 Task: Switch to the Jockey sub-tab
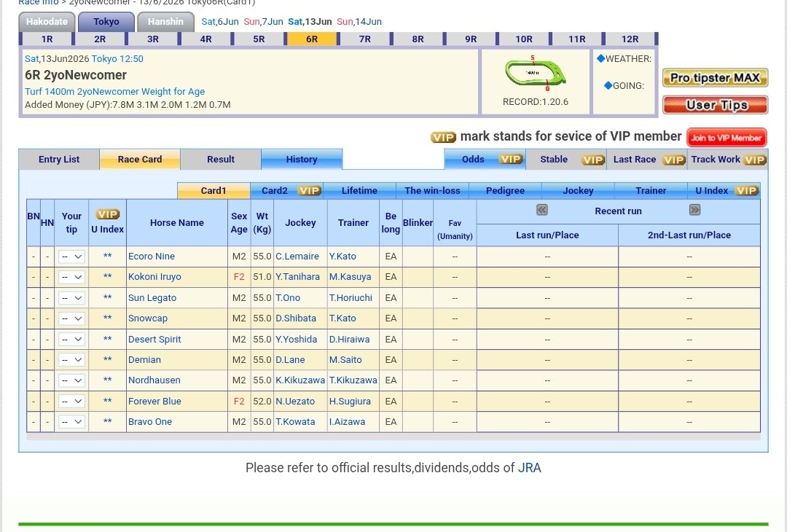(x=578, y=191)
